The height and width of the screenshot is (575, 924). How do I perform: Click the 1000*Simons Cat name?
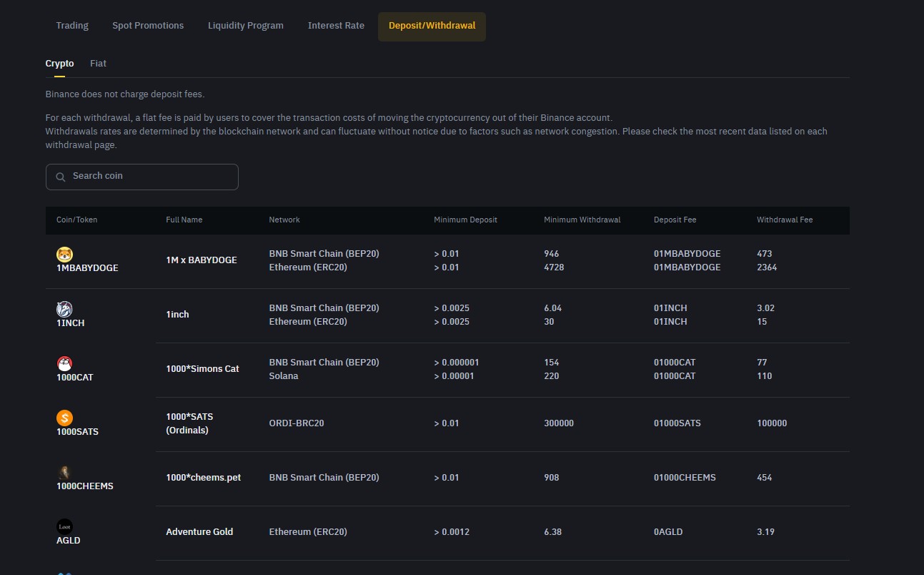coord(202,369)
